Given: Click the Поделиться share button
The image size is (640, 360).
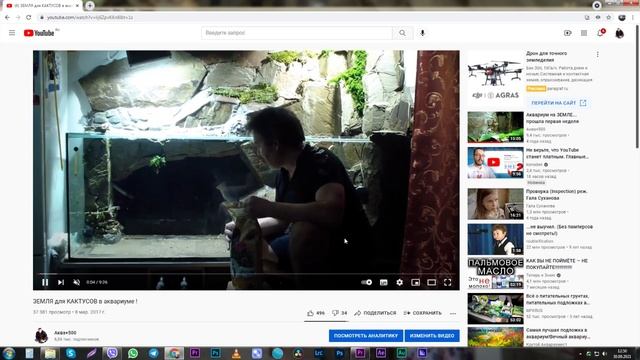Looking at the screenshot, I should point(375,313).
